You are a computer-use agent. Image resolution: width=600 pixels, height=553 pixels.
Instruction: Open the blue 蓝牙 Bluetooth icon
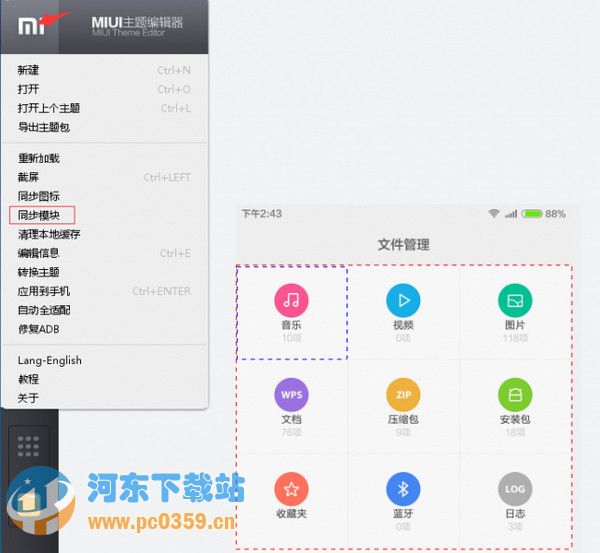tap(403, 489)
